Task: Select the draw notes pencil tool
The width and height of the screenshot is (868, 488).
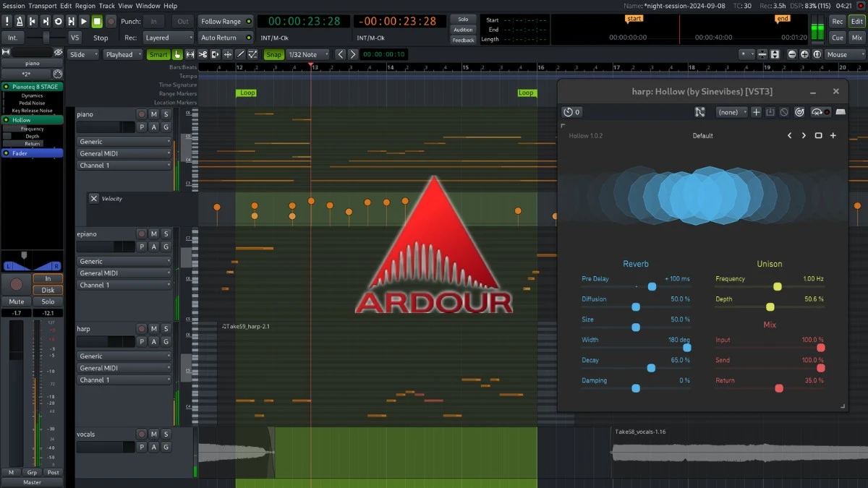Action: pos(239,54)
